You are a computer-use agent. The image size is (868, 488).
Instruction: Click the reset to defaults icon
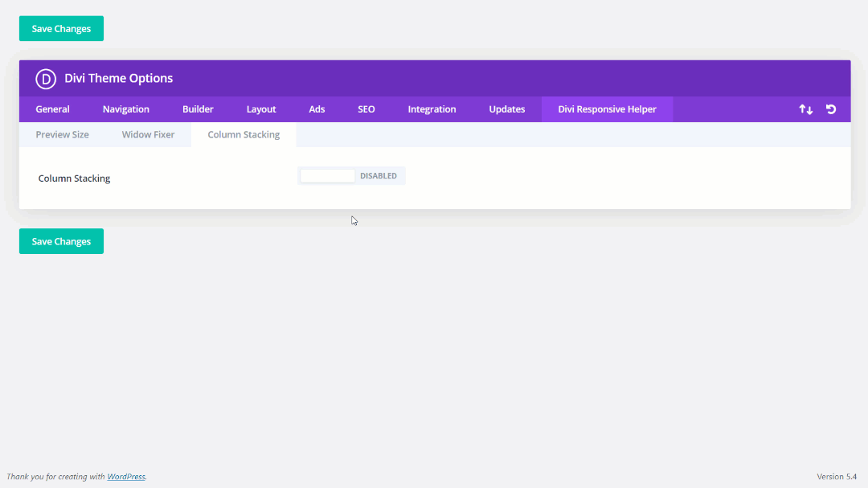coord(830,109)
